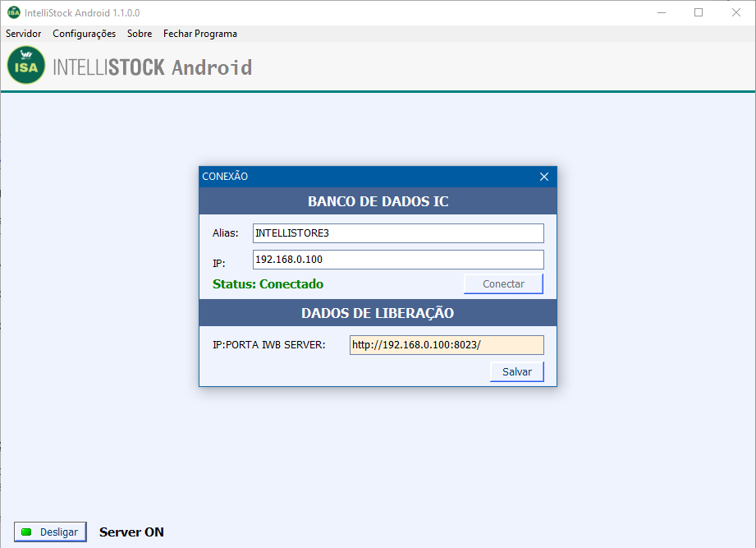Close the IntelliStock Android main window
This screenshot has height=548, width=756.
tap(736, 12)
